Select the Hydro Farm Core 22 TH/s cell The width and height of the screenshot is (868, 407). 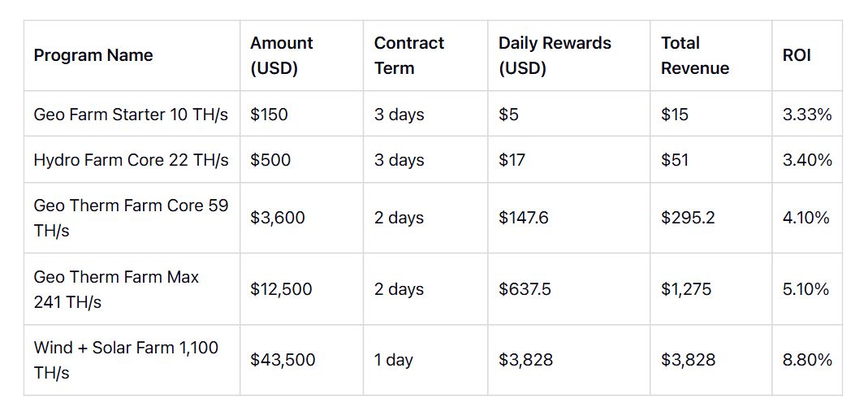click(131, 160)
